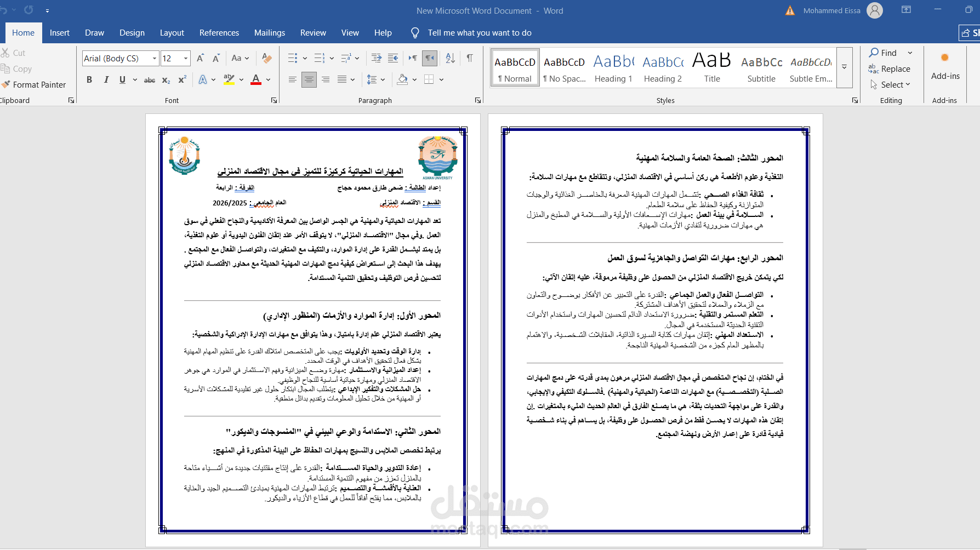
Task: Toggle Center alignment
Action: click(x=309, y=79)
